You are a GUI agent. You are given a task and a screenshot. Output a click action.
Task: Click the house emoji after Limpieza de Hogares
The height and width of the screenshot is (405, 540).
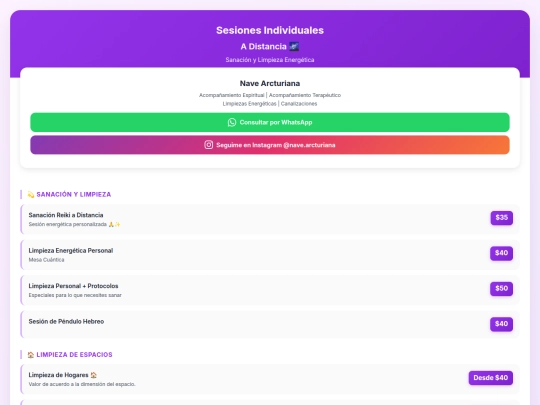[x=93, y=375]
